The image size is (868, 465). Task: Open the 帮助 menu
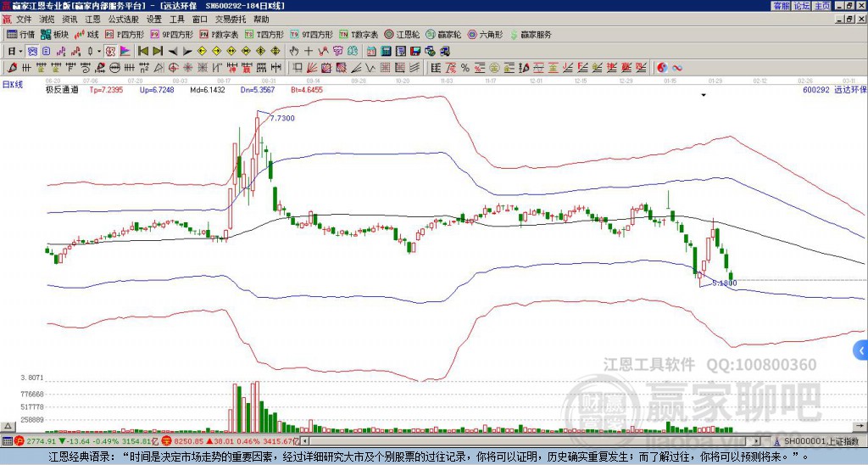[261, 20]
